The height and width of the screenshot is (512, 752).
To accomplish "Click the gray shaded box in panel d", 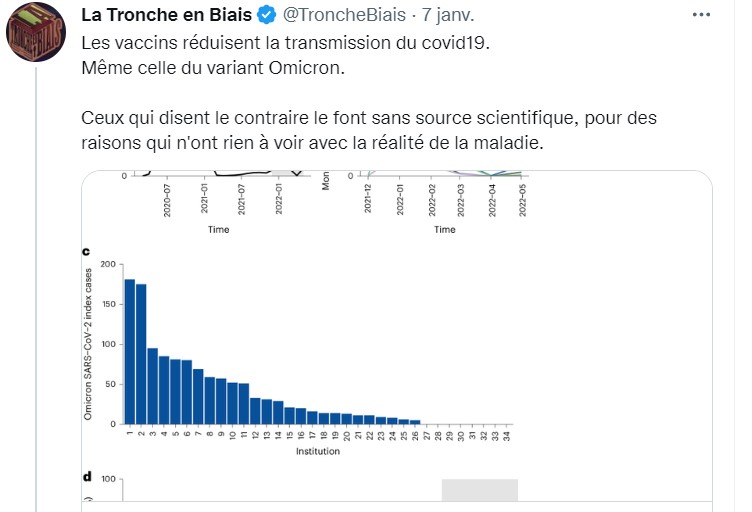I will (x=480, y=490).
